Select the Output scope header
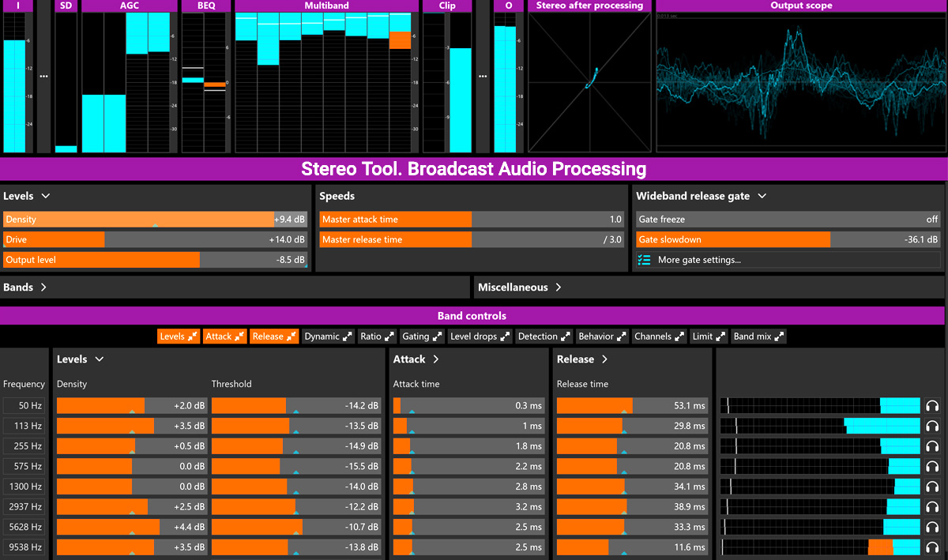Image resolution: width=948 pixels, height=560 pixels. 801,6
